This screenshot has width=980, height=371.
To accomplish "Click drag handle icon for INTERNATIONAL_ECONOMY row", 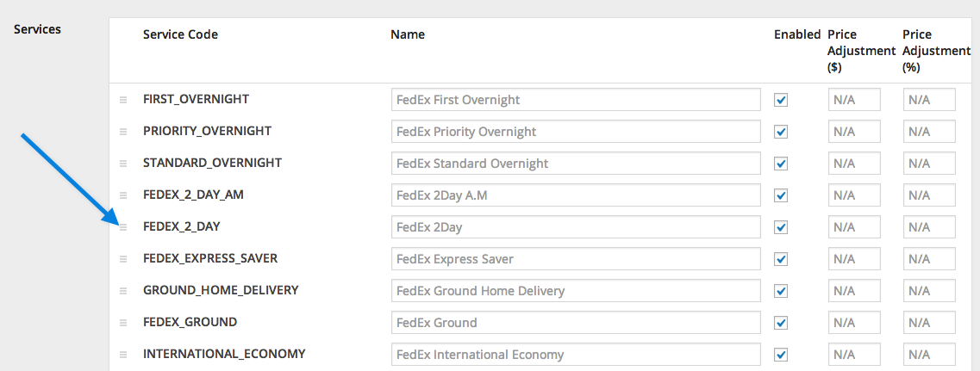I will click(x=123, y=355).
